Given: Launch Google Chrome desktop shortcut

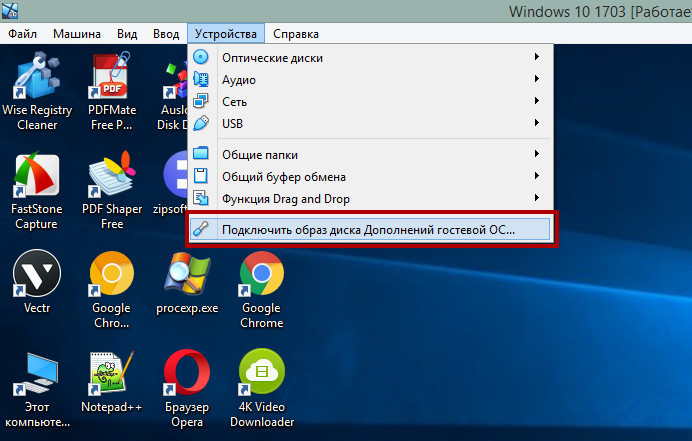Looking at the screenshot, I should coord(262,290).
